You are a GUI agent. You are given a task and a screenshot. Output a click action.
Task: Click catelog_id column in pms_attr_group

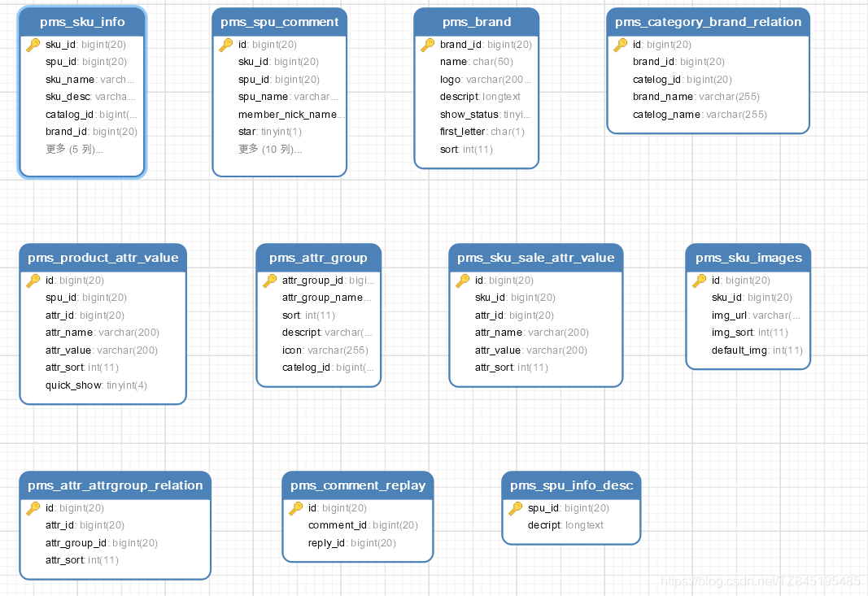coord(328,368)
